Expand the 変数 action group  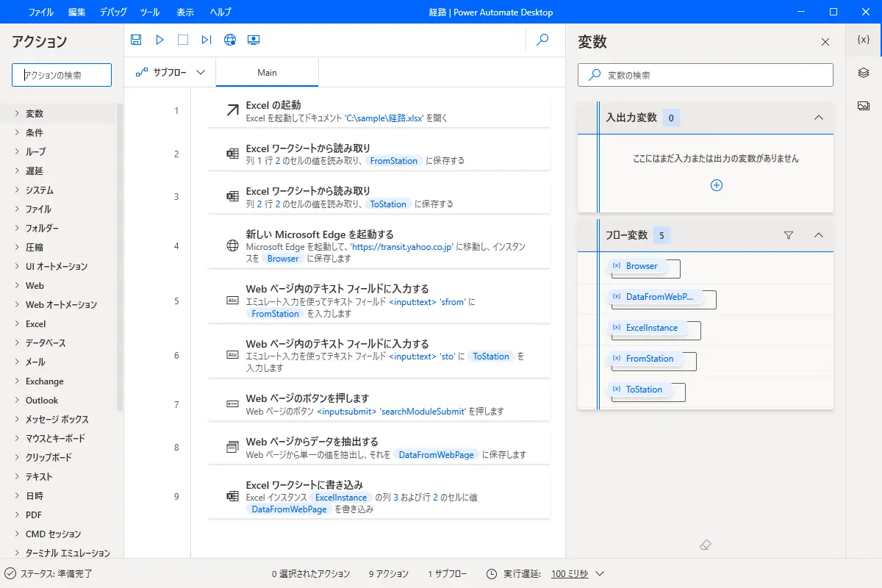tap(18, 114)
